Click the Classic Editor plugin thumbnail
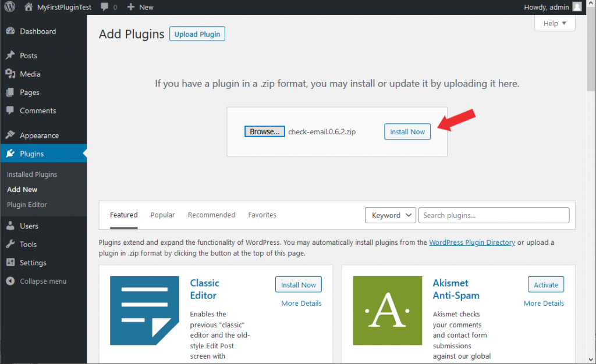The image size is (596, 364). (144, 311)
